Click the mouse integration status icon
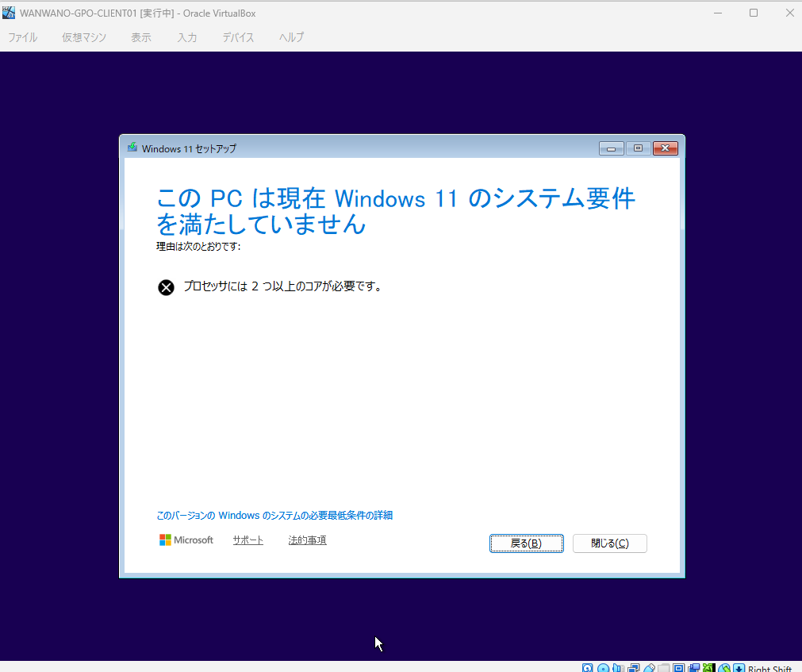 (723, 668)
